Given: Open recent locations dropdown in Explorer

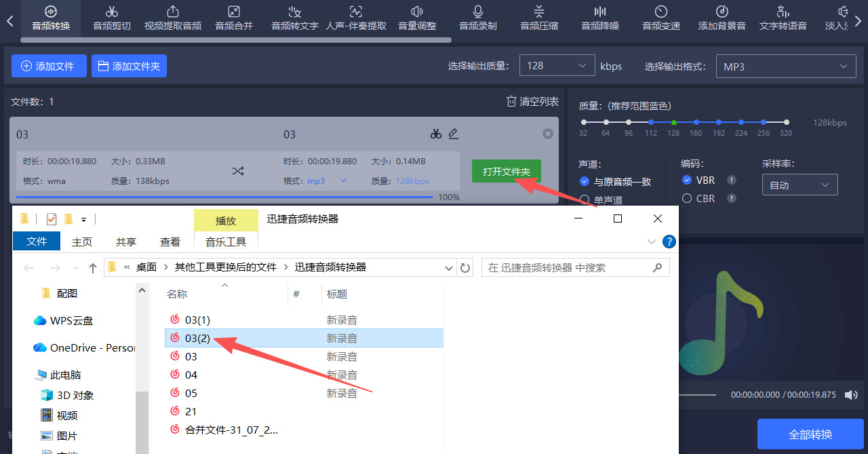Looking at the screenshot, I should [x=76, y=268].
